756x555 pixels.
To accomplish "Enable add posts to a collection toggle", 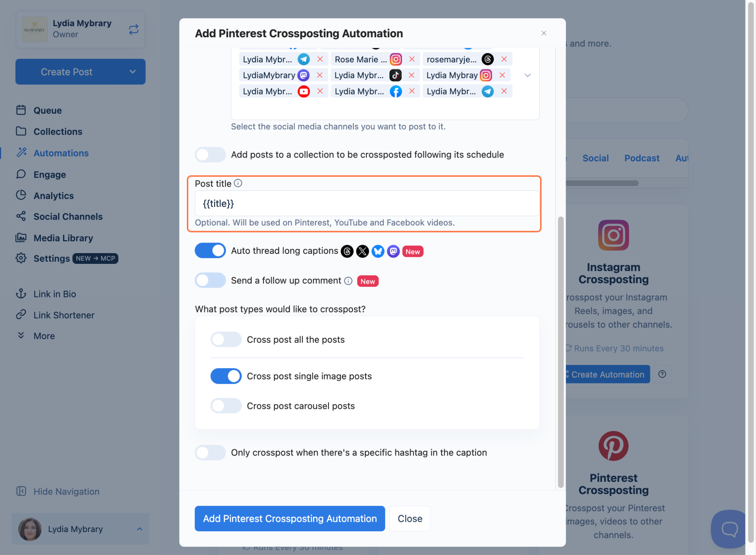I will click(210, 155).
